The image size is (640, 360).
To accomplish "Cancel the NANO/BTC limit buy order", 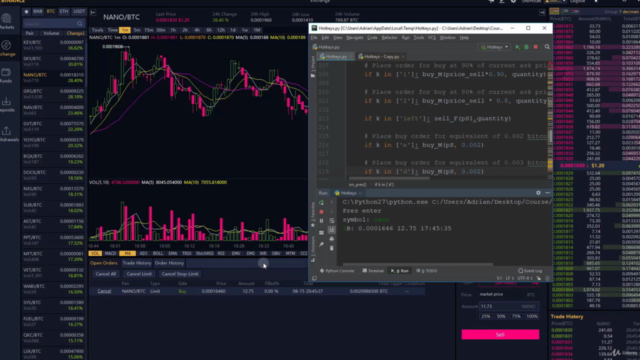I will pos(104,291).
